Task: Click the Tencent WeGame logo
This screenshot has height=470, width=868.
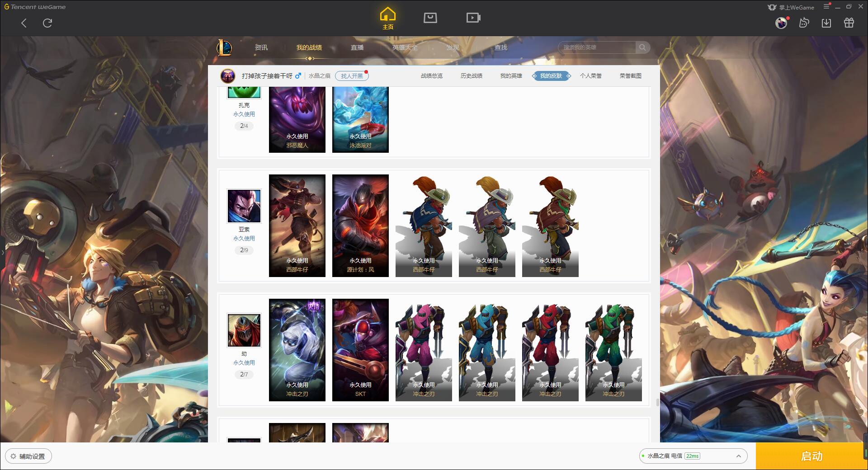Action: [x=35, y=7]
